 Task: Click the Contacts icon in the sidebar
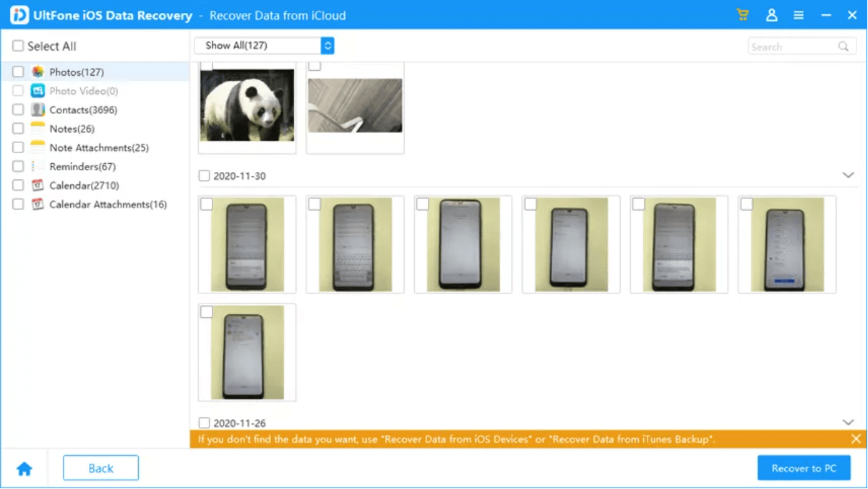[37, 109]
